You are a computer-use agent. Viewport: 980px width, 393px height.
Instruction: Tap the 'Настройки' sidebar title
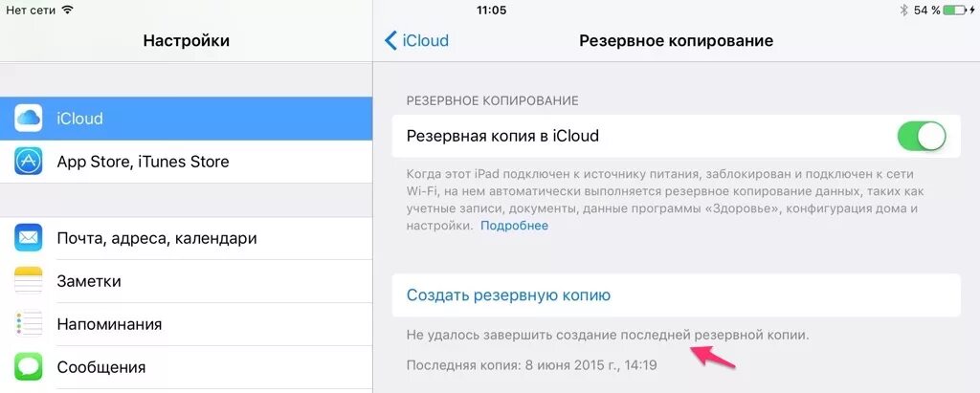tap(187, 40)
